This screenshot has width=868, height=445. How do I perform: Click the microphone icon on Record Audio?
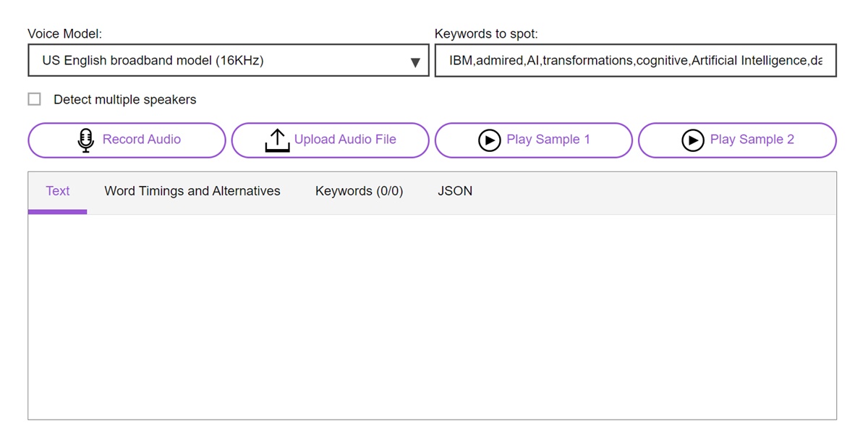coord(85,140)
